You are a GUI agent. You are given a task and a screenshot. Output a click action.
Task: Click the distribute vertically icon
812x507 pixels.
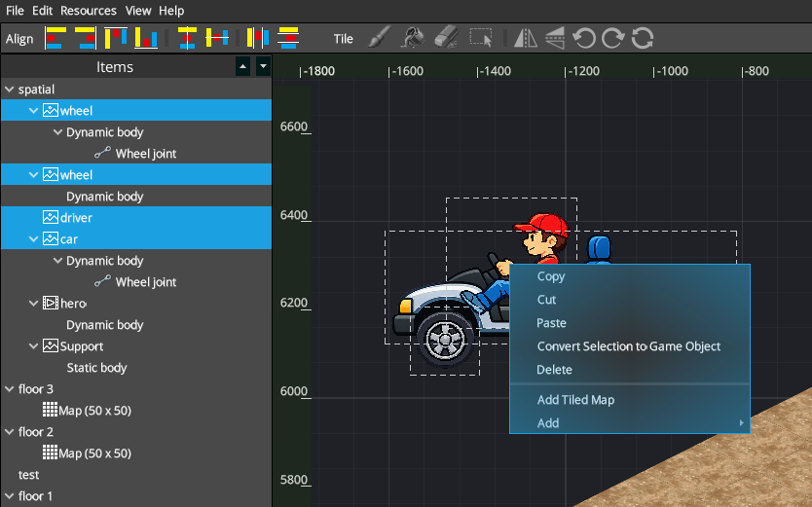point(288,38)
